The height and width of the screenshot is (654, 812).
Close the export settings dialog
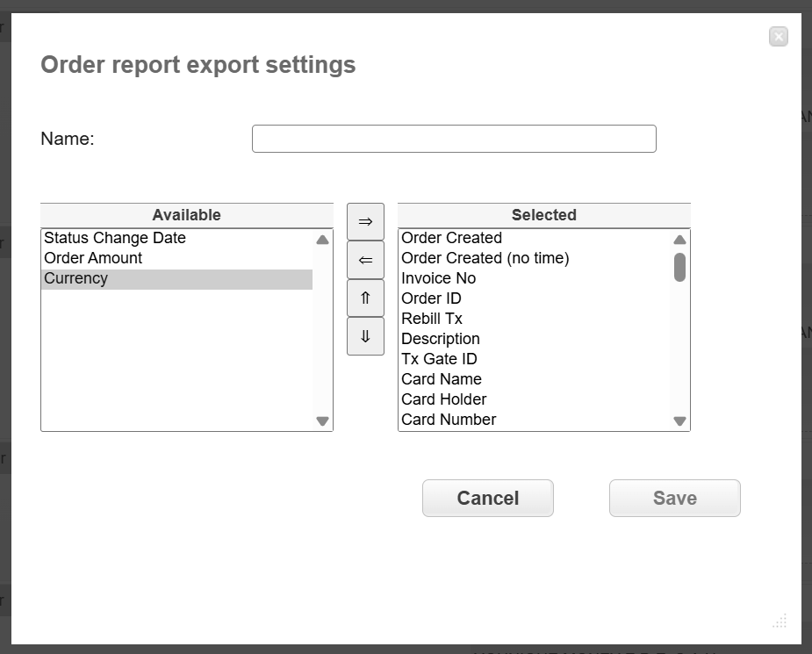(778, 37)
